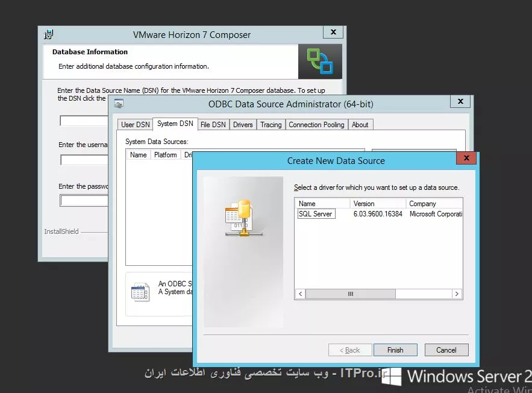
Task: Click the driver list scroll right arrow
Action: 457,294
